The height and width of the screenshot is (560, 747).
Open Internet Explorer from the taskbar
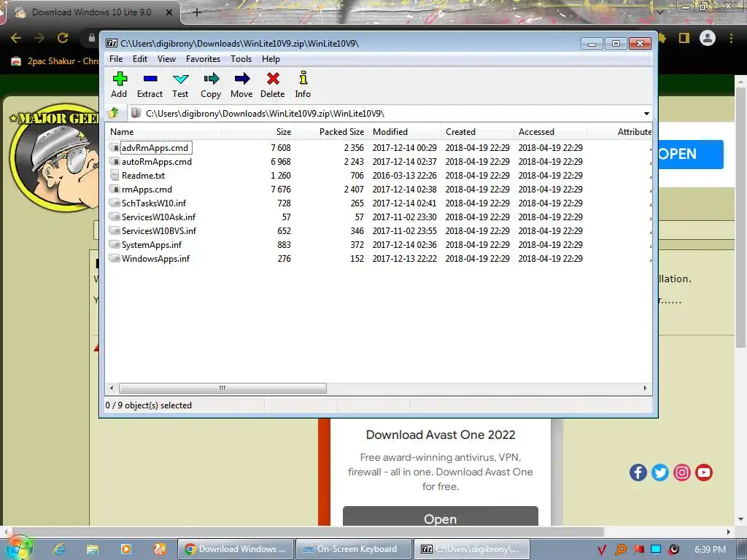59,549
